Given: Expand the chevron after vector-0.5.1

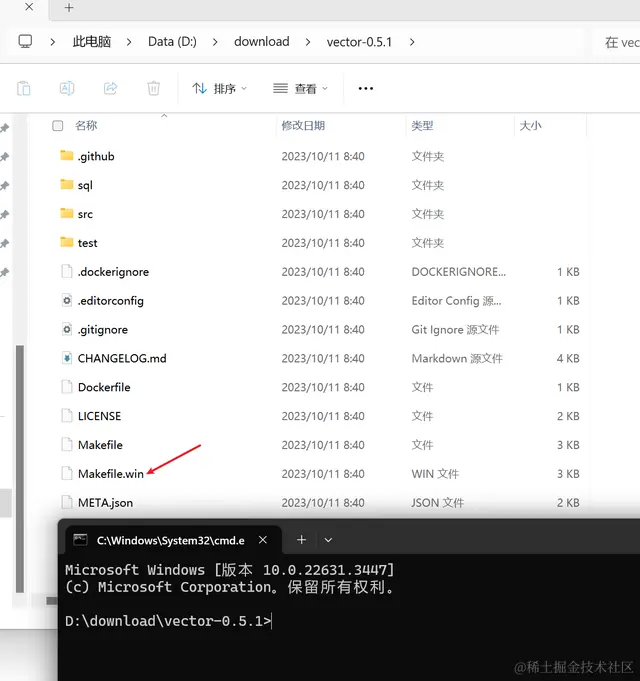Looking at the screenshot, I should [x=412, y=42].
